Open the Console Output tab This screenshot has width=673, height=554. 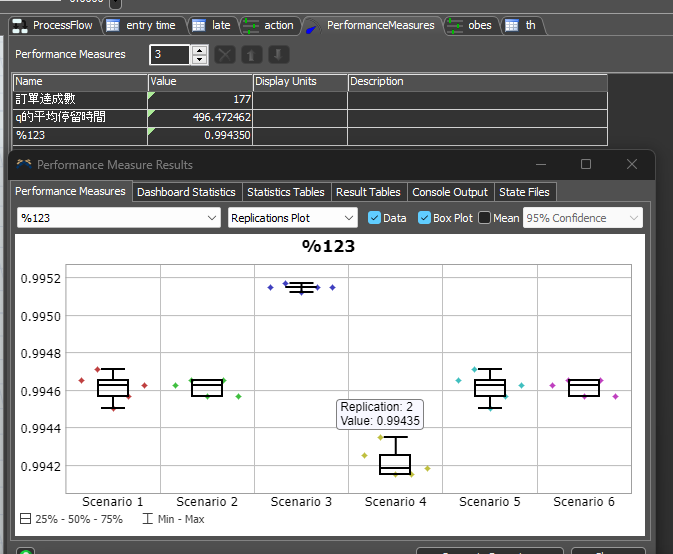(x=450, y=192)
